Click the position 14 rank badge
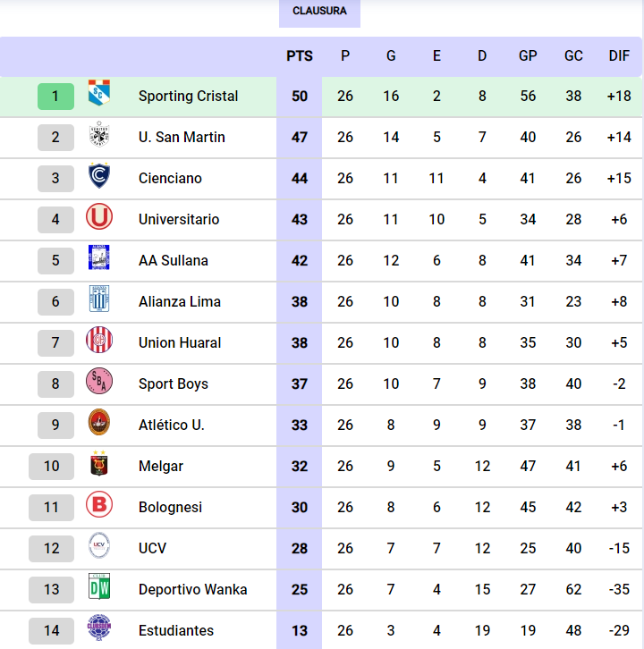 click(51, 630)
